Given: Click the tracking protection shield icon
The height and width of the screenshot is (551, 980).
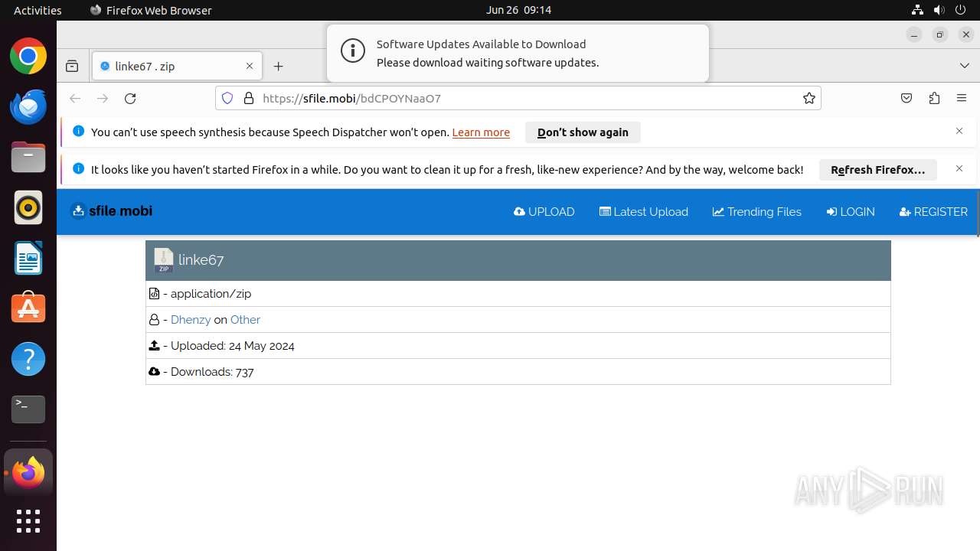Looking at the screenshot, I should 227,98.
